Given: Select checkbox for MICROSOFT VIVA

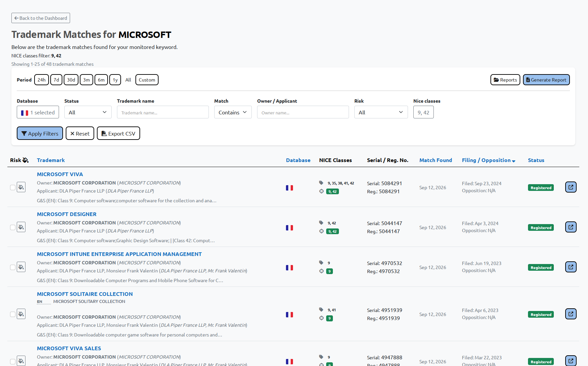Looking at the screenshot, I should [13, 188].
